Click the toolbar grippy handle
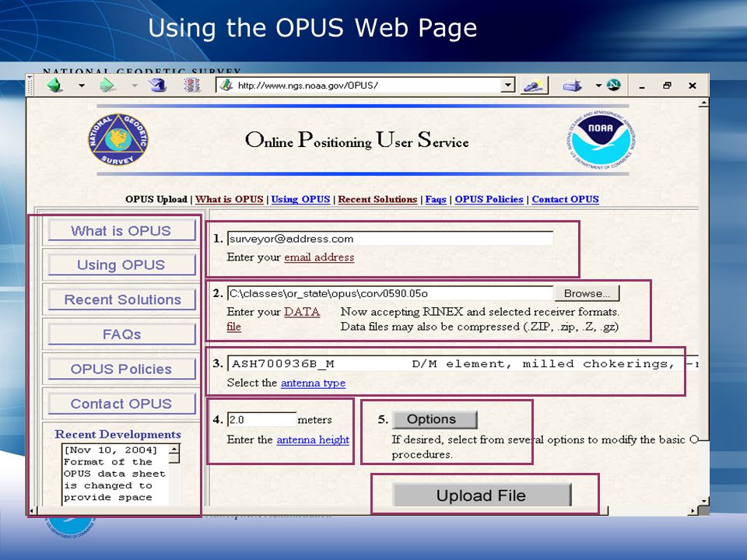Screen dimensions: 747x560 pos(30,86)
